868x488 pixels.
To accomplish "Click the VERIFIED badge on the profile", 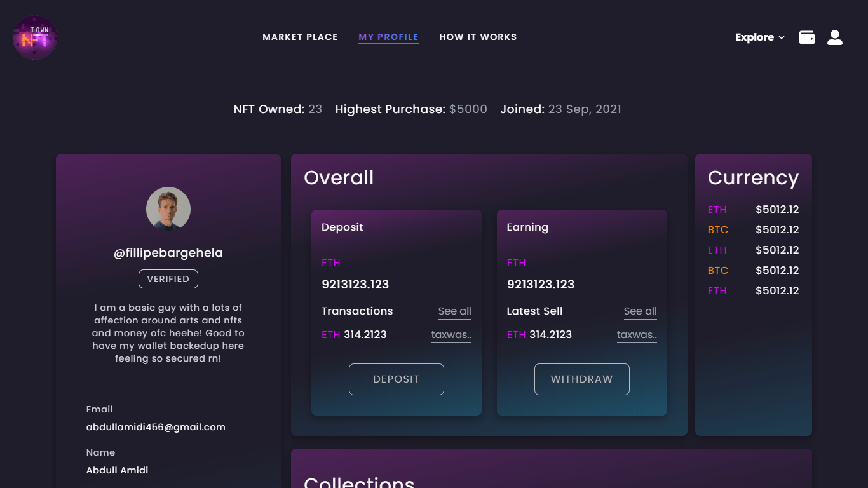I will click(x=168, y=278).
